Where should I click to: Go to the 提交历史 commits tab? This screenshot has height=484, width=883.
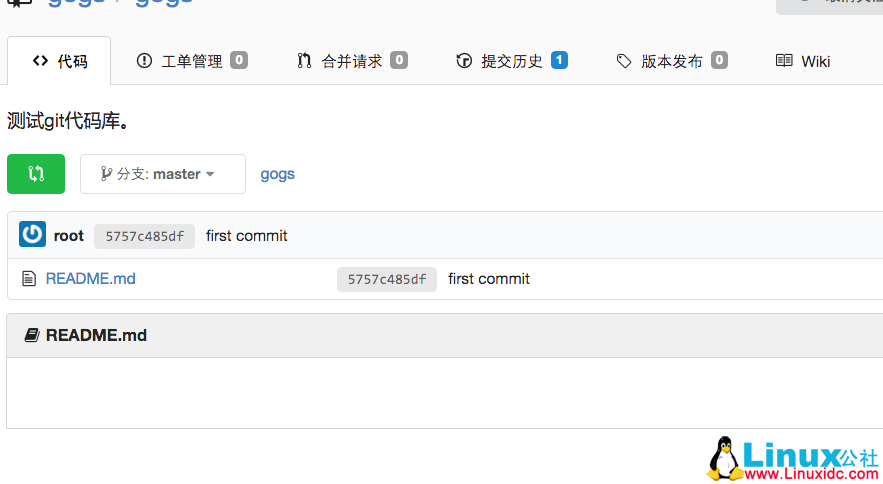tap(511, 61)
